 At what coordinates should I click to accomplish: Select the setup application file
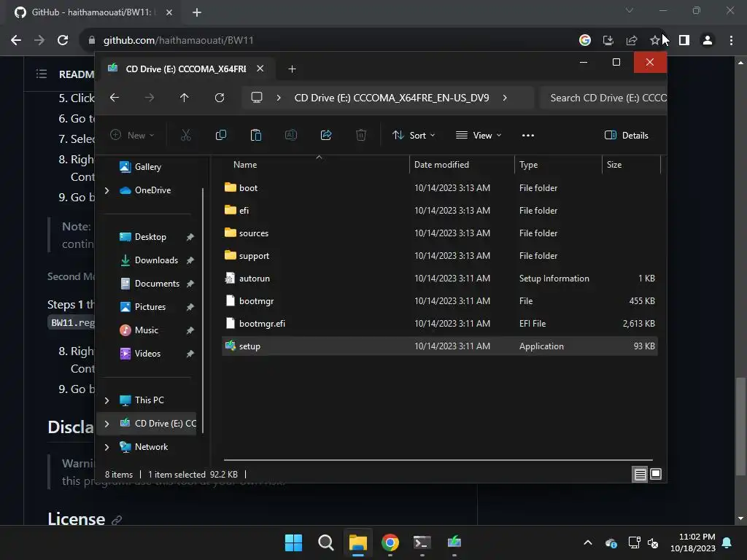click(440, 346)
